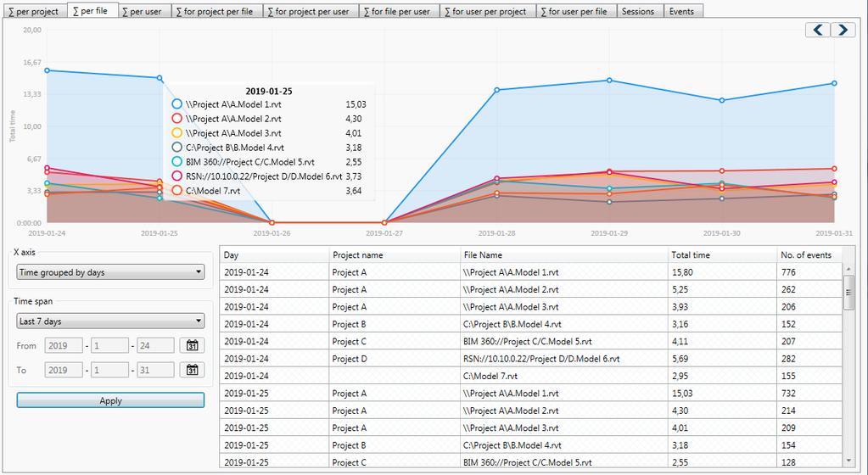
Task: Open the ∑ for file per user tab
Action: 399,11
